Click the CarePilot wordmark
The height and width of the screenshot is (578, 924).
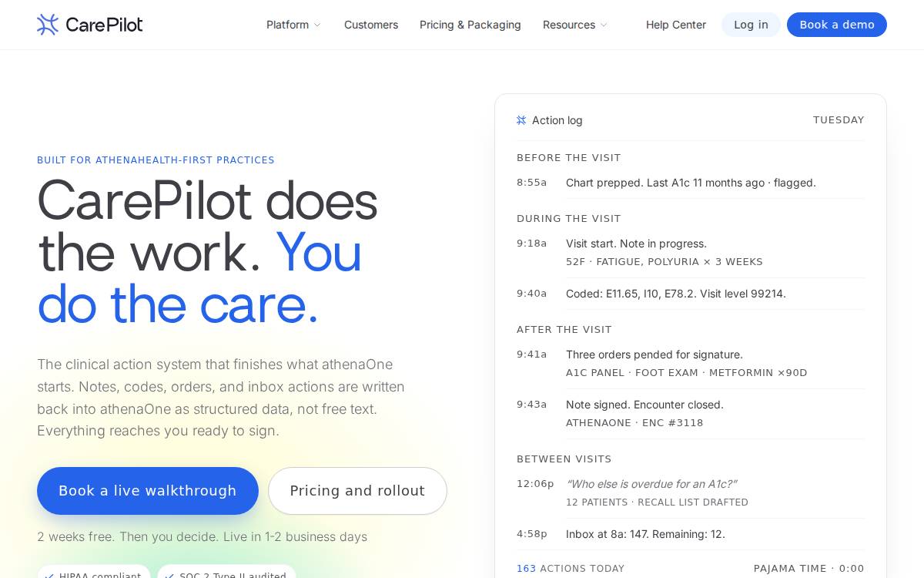click(104, 25)
